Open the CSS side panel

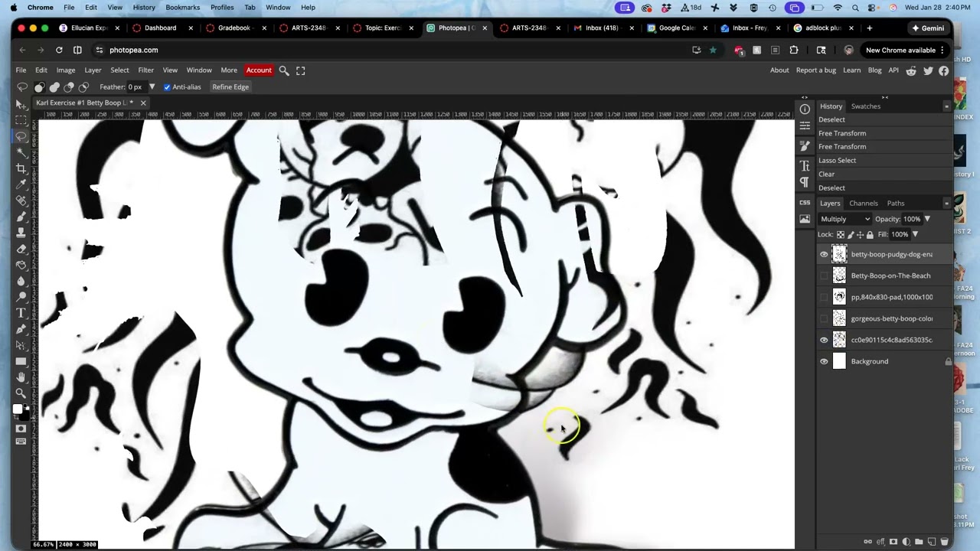pos(805,202)
